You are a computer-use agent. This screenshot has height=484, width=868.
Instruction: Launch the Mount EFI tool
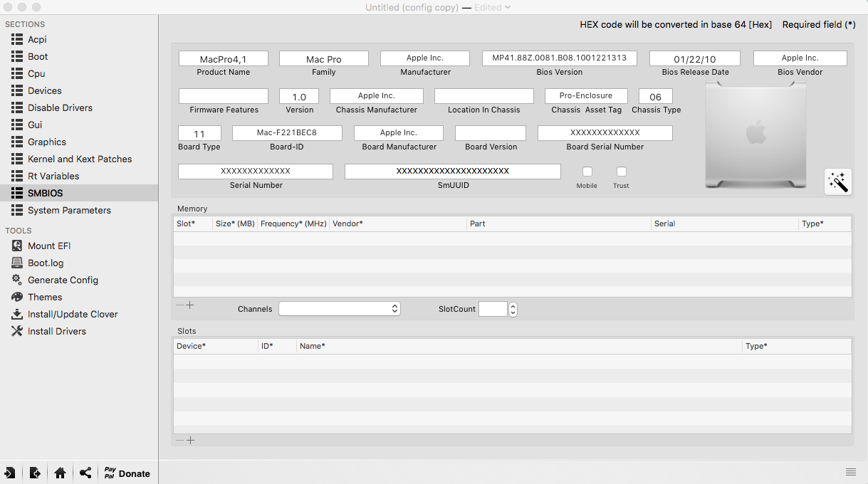(78, 246)
